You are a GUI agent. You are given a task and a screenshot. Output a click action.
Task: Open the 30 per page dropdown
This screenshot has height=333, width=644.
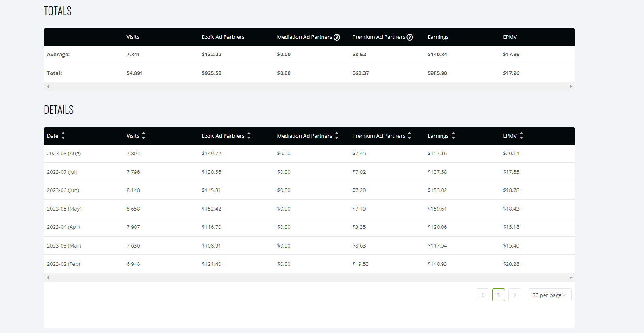click(549, 295)
